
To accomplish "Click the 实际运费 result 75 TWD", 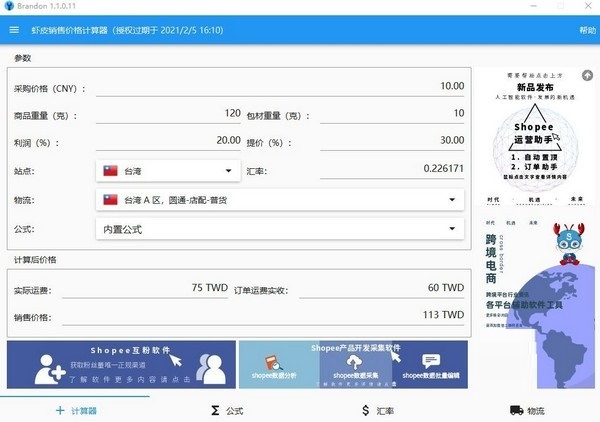I will click(145, 288).
